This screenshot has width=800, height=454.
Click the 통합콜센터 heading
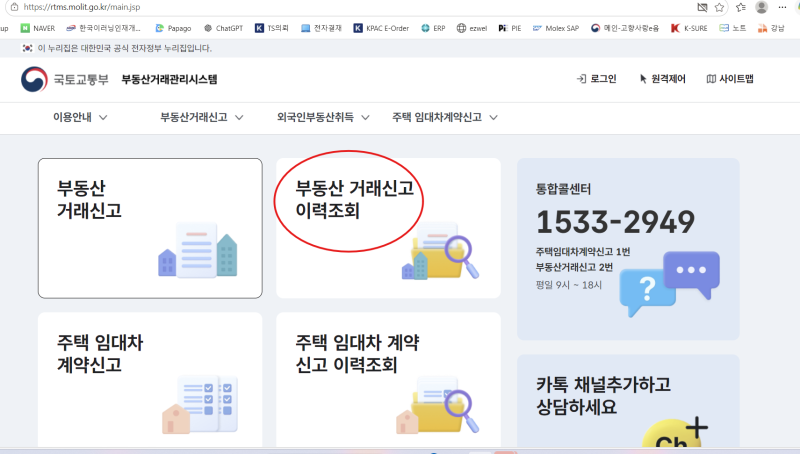tap(563, 189)
